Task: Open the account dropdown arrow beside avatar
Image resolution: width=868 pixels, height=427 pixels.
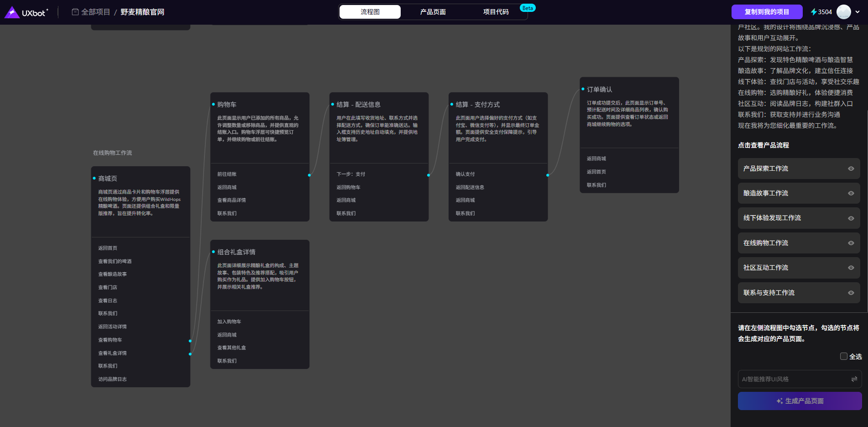Action: (858, 12)
